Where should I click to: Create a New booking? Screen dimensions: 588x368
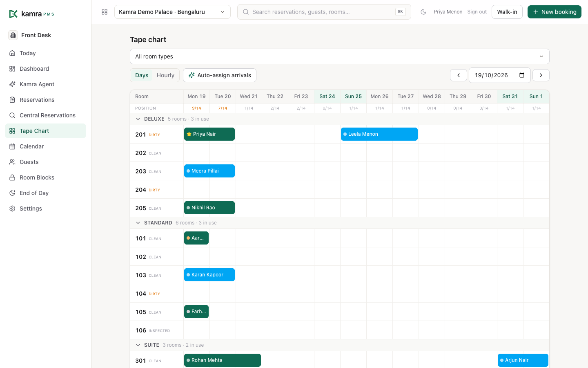pos(555,12)
